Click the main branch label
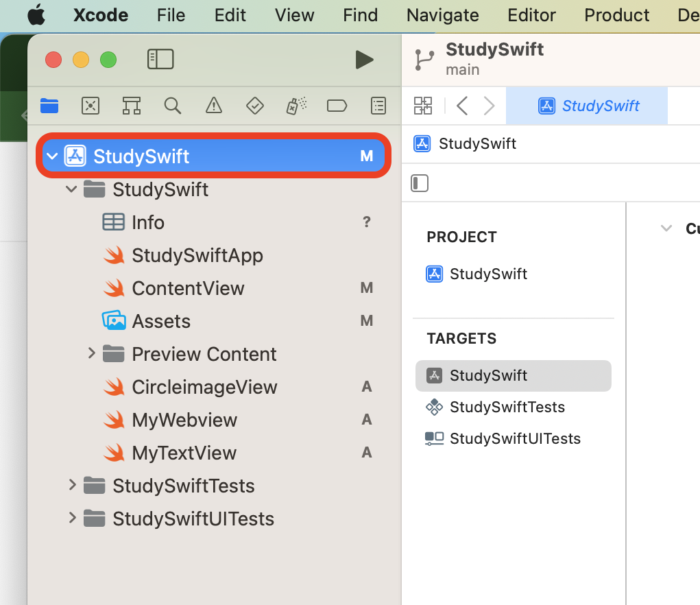 pos(463,70)
